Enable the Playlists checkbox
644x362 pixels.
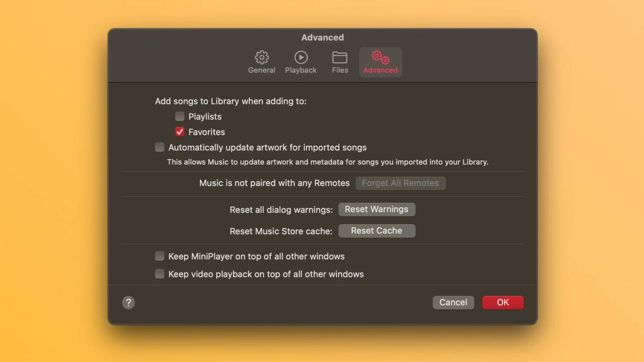click(179, 116)
